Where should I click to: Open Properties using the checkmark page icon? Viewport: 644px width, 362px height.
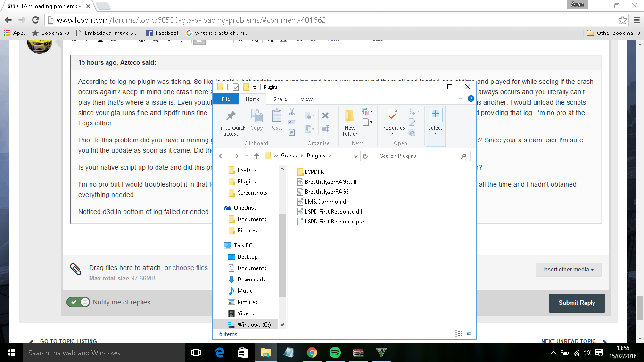392,116
